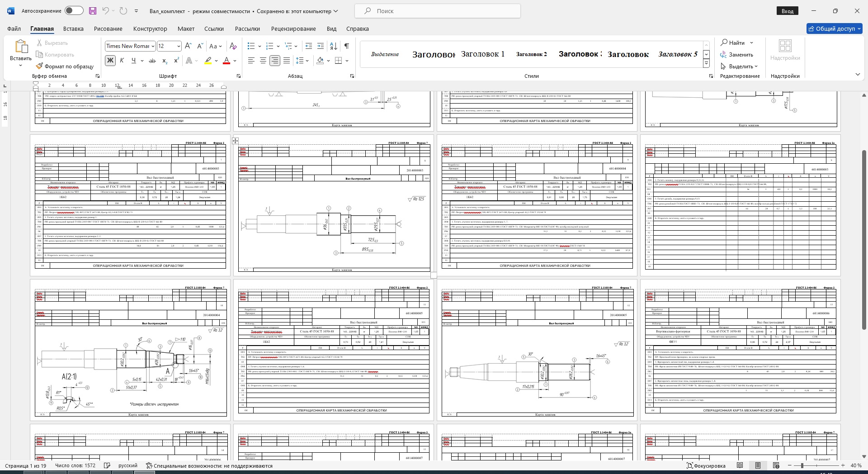Click the Format Painter icon
The width and height of the screenshot is (868, 474).
[40, 66]
